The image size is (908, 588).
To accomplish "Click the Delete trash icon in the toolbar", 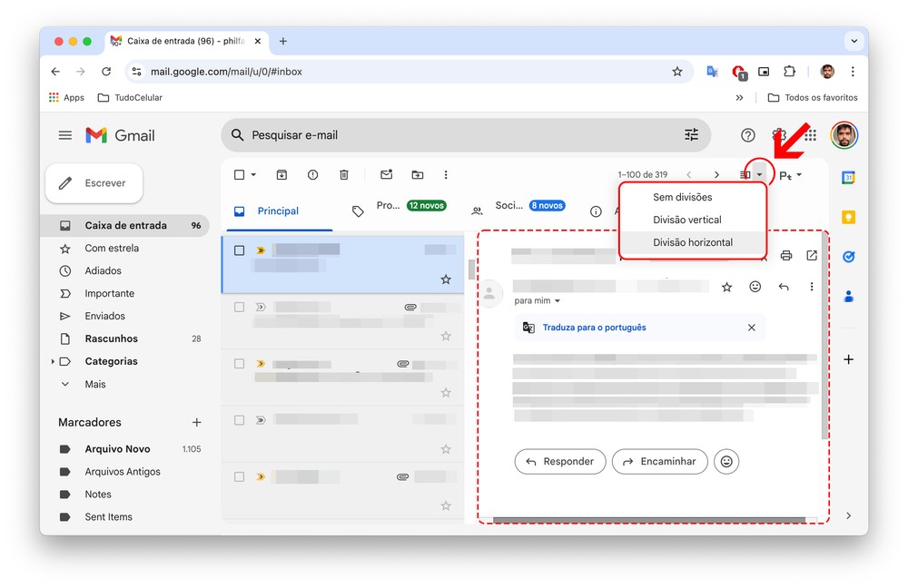I will [343, 175].
